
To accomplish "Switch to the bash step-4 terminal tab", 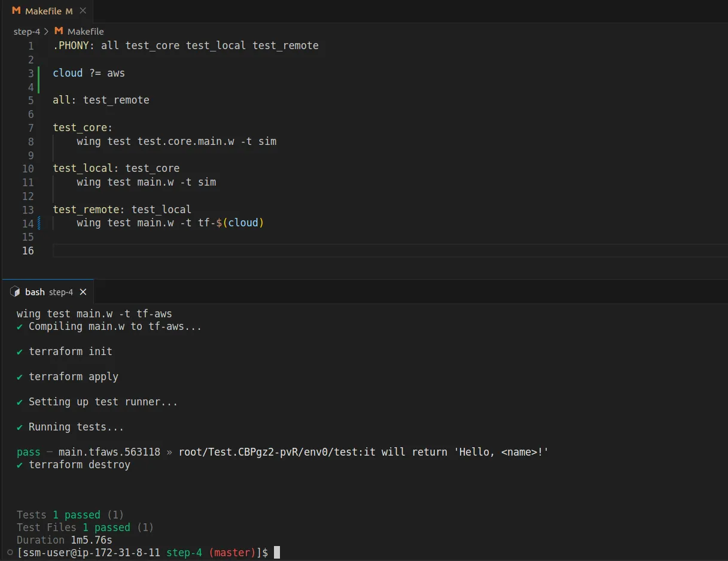I will tap(48, 292).
